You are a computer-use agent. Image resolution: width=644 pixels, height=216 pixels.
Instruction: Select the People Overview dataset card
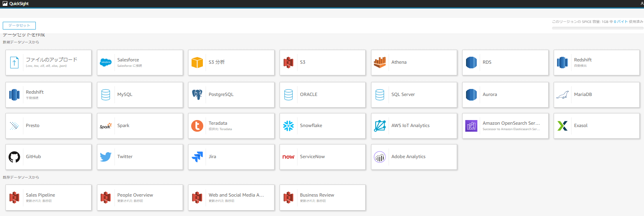pyautogui.click(x=140, y=197)
